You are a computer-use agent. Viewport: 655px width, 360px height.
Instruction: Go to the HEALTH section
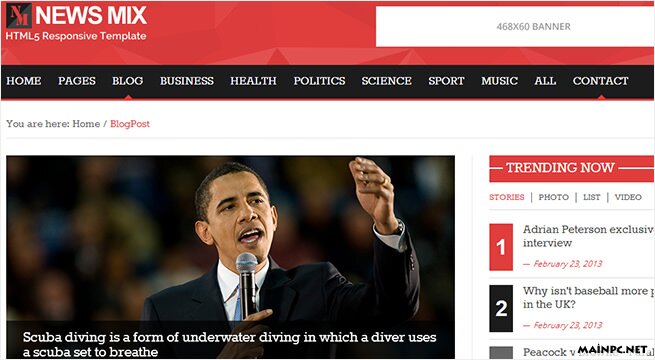point(253,81)
